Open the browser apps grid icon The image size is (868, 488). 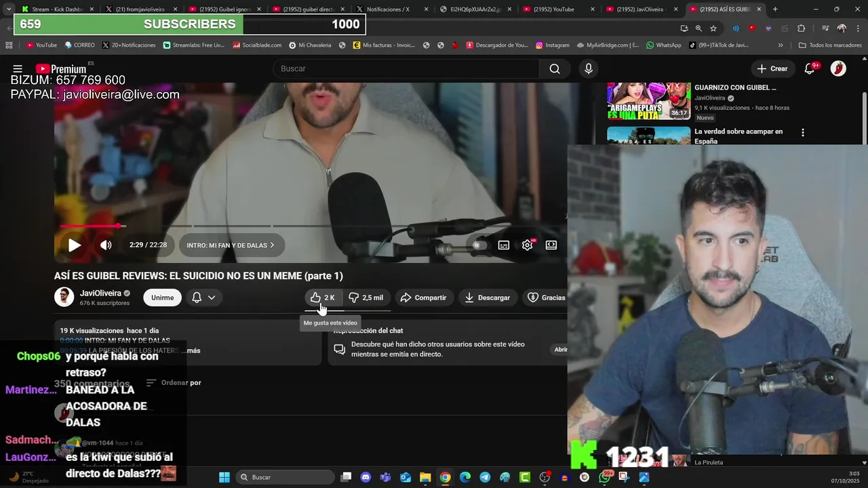tap(9, 45)
